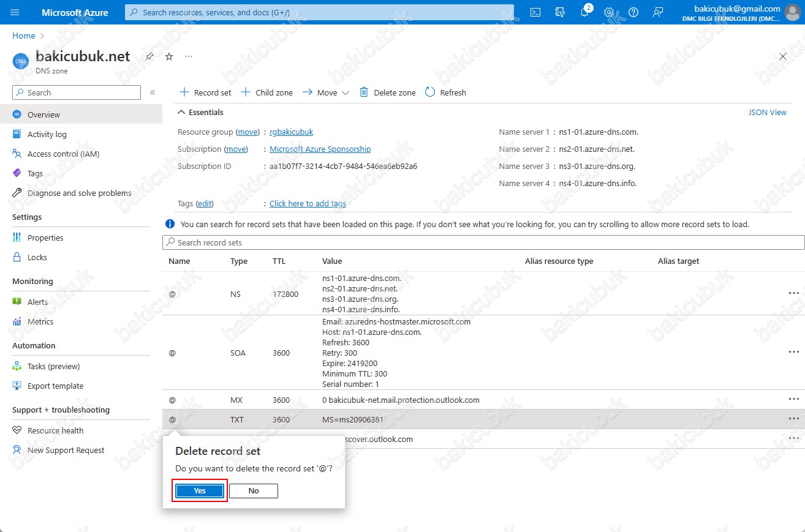Open Cloud Shell from top bar
This screenshot has width=805, height=532.
(x=535, y=12)
